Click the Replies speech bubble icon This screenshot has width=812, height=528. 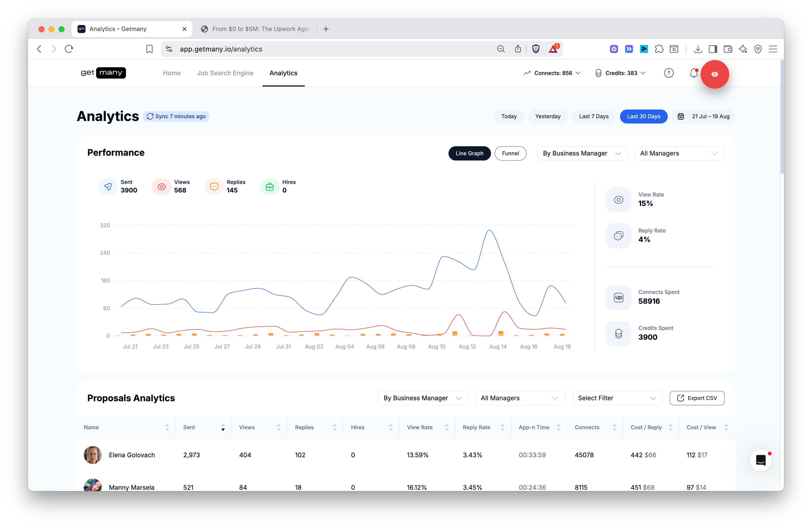214,186
